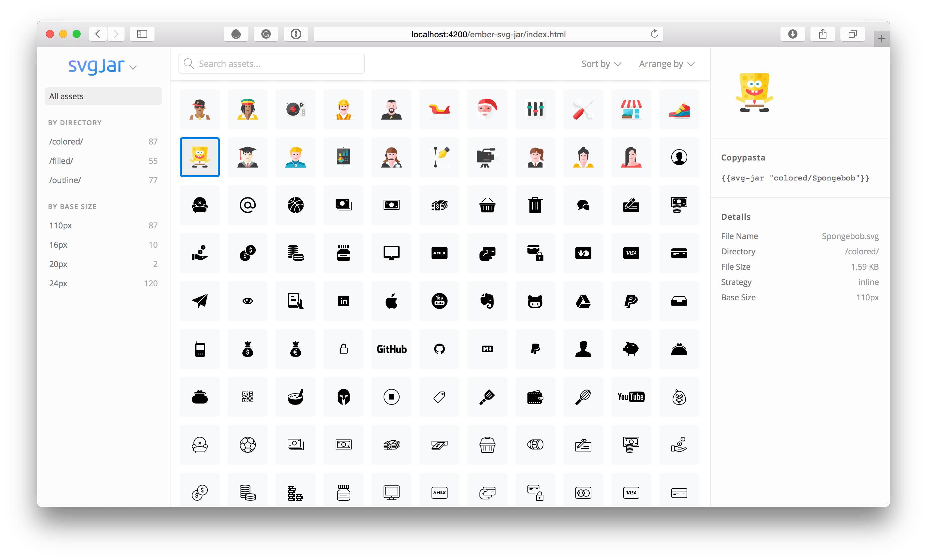Click the filled LinkedIn logo icon
Image resolution: width=927 pixels, height=560 pixels.
tap(344, 301)
